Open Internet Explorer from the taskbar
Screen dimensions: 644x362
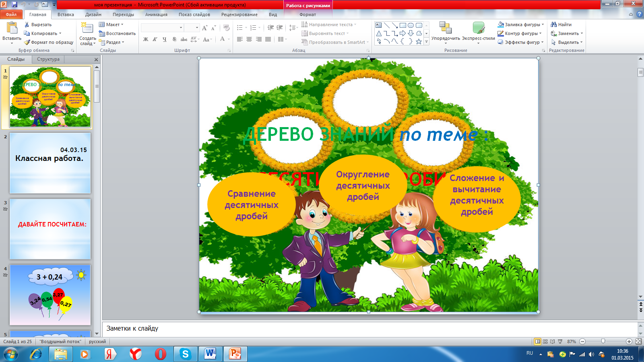36,354
